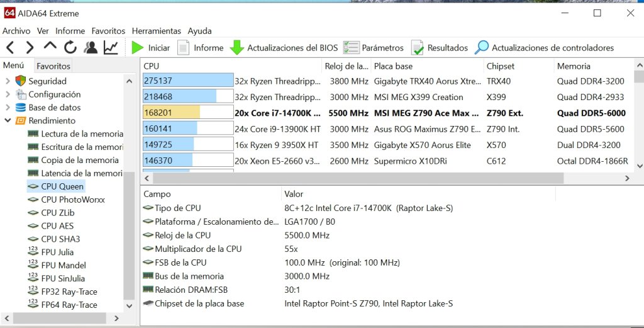Select the Rendimiento folder icon
The height and width of the screenshot is (328, 644).
tap(21, 120)
